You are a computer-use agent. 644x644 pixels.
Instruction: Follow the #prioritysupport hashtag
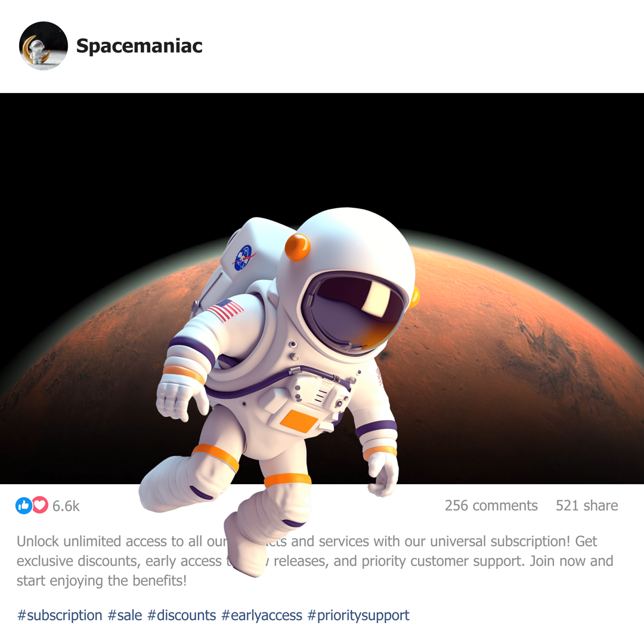(358, 615)
